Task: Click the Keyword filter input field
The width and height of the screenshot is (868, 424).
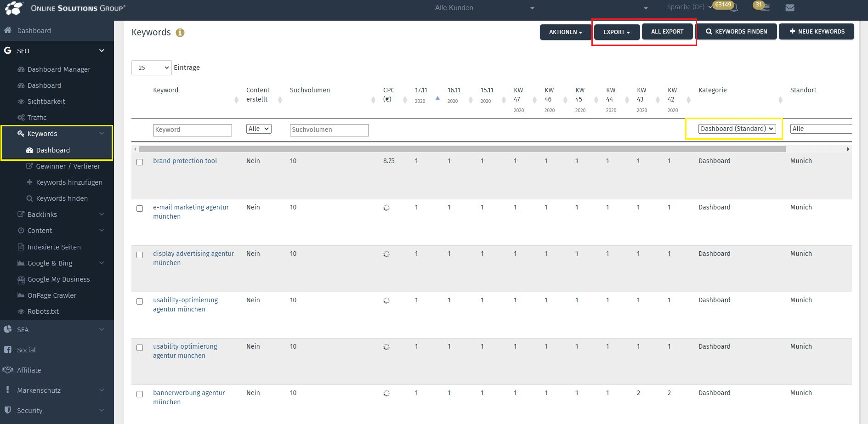Action: [x=192, y=130]
